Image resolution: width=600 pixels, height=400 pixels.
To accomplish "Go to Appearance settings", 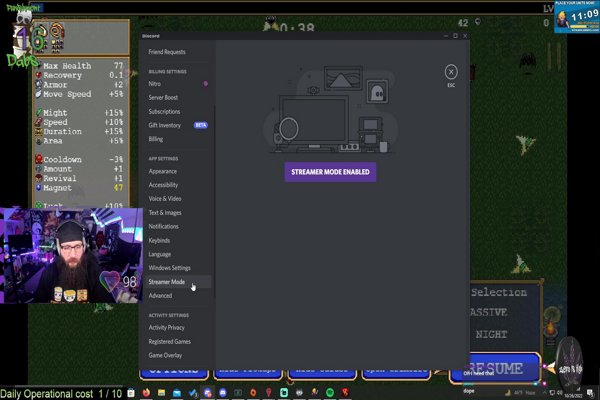I will (x=163, y=171).
